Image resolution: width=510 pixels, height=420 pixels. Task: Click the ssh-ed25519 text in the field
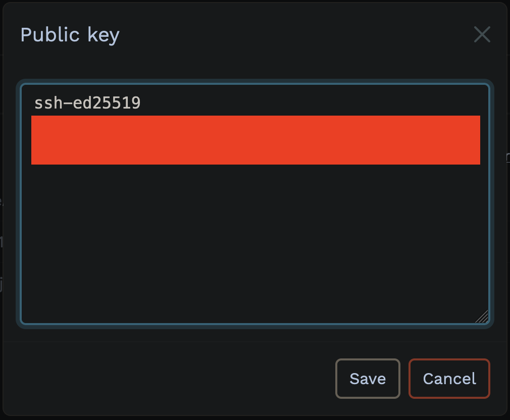point(87,102)
